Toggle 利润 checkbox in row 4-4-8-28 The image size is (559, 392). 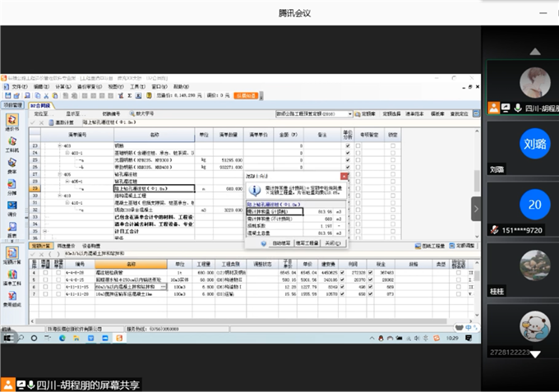point(342,273)
